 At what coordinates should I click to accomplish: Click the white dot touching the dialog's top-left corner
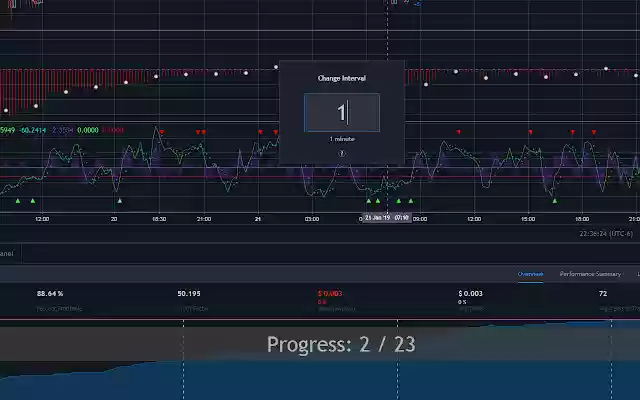[x=276, y=67]
